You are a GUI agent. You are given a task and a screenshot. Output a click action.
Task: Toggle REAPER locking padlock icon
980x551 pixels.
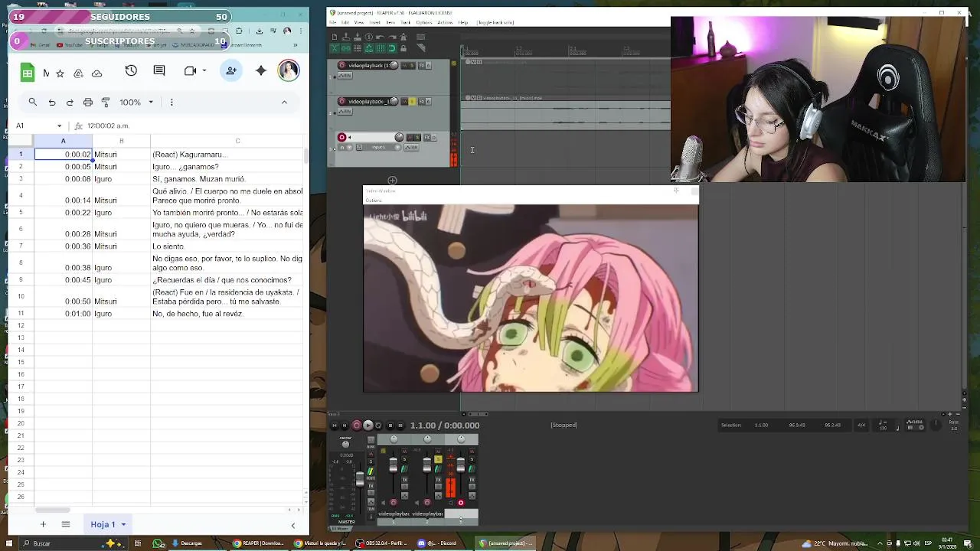pyautogui.click(x=403, y=48)
